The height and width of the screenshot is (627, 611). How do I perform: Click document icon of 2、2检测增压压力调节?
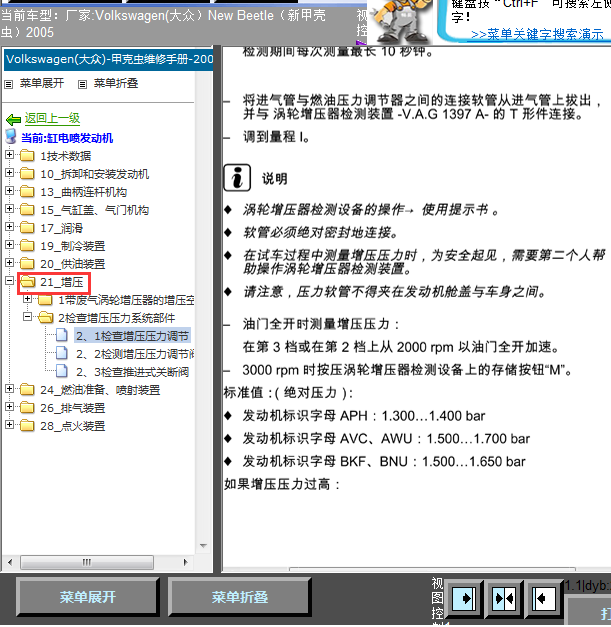click(62, 353)
